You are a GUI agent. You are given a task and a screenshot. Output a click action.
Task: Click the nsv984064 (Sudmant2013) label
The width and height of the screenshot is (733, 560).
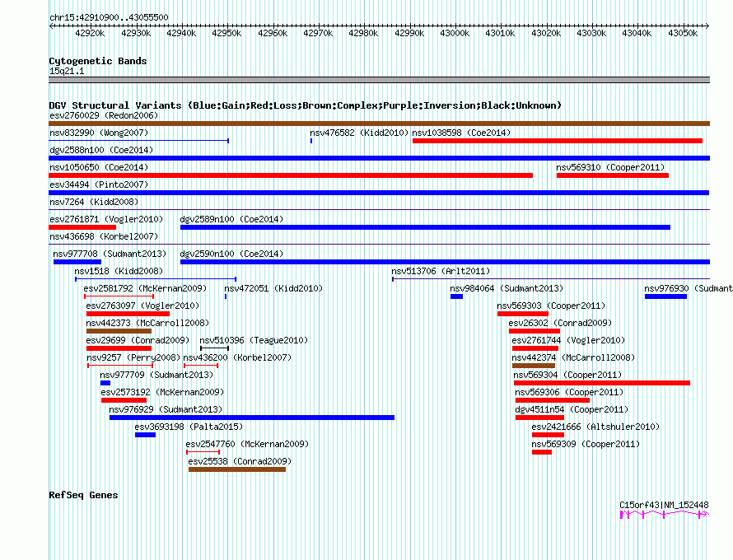[507, 288]
